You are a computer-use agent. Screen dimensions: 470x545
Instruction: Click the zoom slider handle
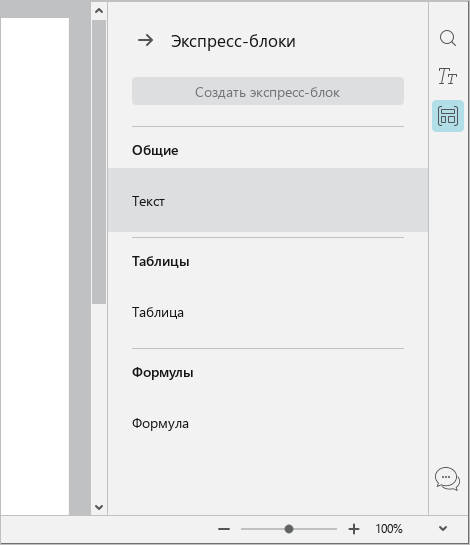[x=289, y=529]
